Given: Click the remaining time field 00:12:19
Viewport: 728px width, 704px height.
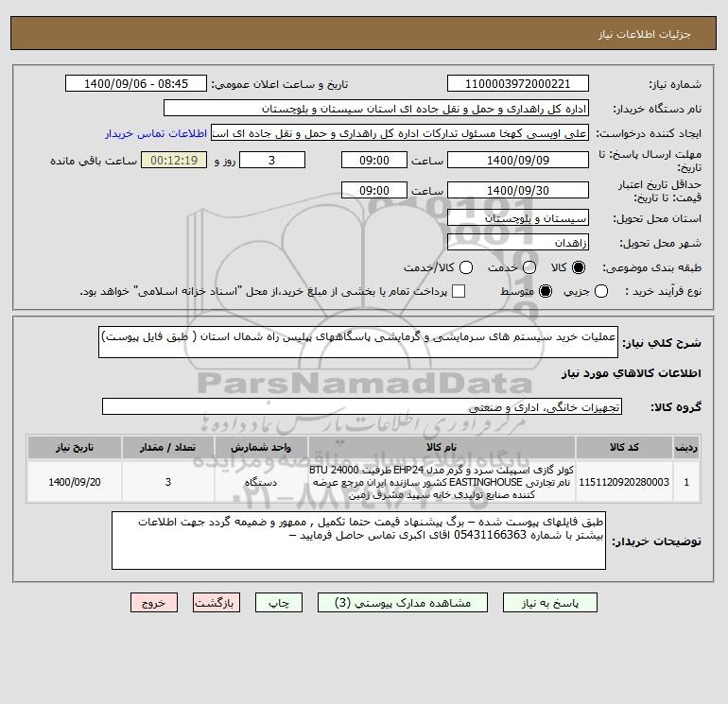Looking at the screenshot, I should click(x=174, y=161).
